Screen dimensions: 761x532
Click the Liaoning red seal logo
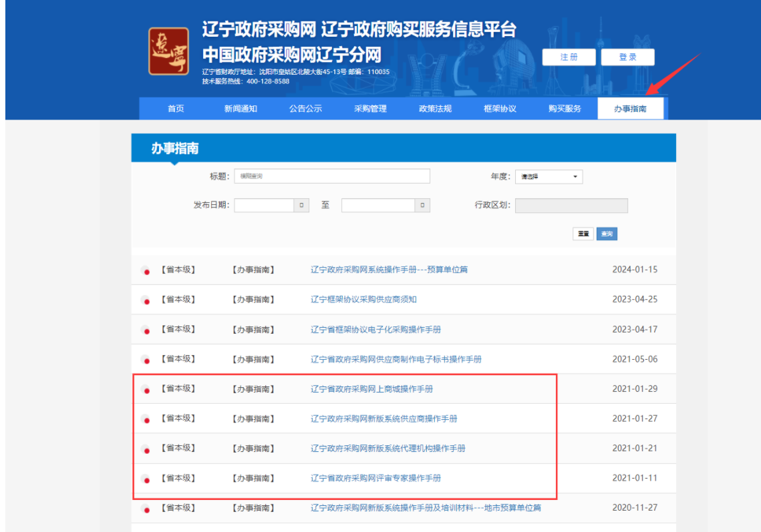168,51
